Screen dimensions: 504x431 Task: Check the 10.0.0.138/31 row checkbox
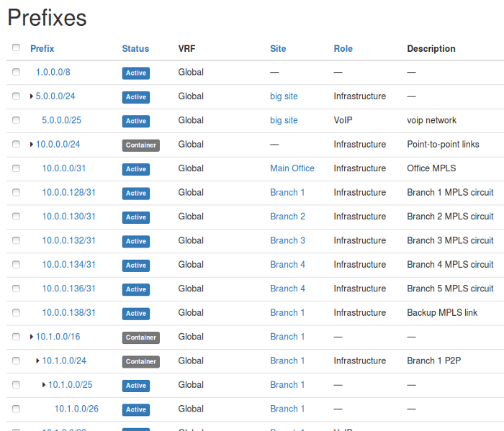(x=16, y=313)
